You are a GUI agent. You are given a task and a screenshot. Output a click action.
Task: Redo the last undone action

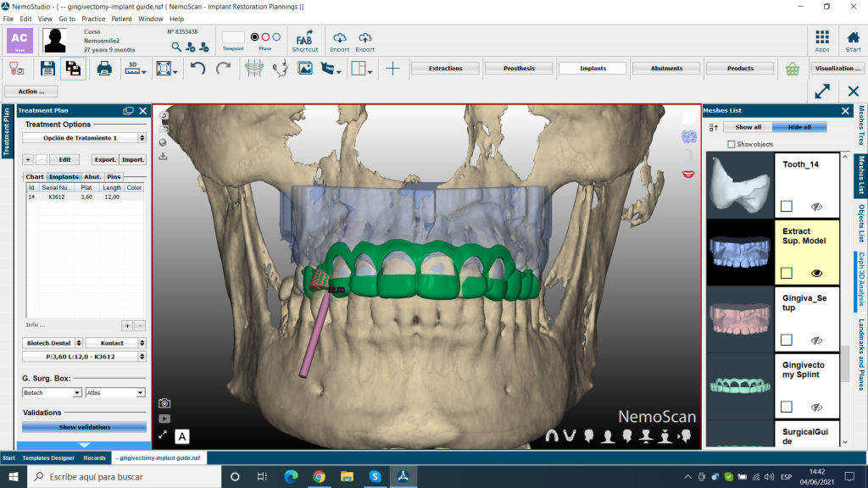pyautogui.click(x=223, y=68)
